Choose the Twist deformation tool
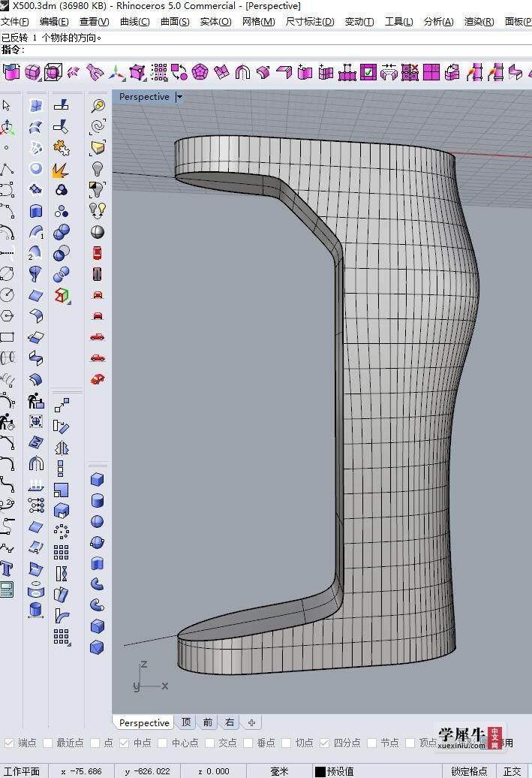 (62, 574)
